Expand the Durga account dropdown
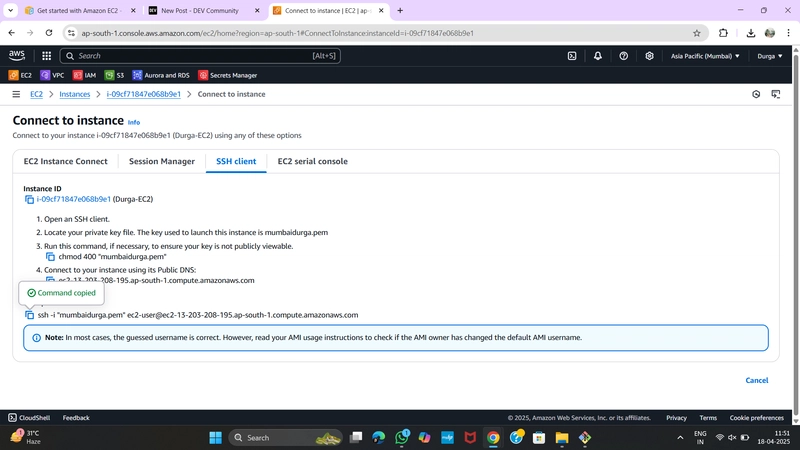 [769, 56]
